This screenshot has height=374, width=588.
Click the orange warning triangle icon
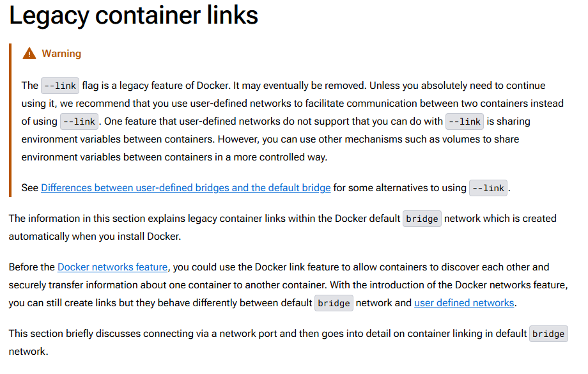coord(29,53)
